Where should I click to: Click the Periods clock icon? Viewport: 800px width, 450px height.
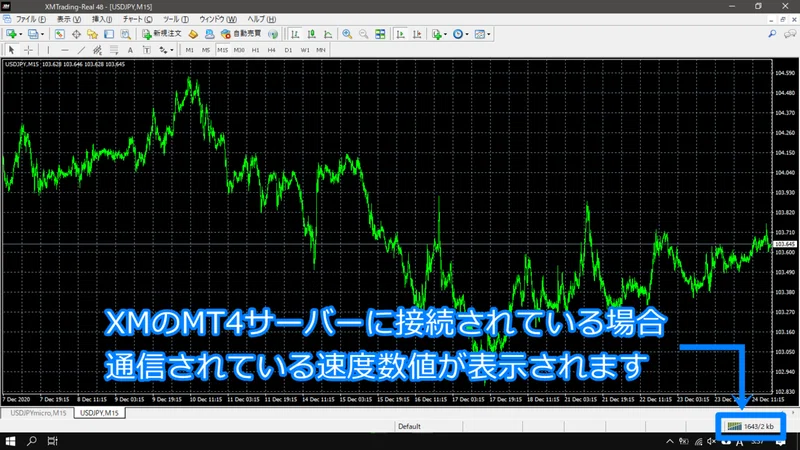click(x=458, y=34)
